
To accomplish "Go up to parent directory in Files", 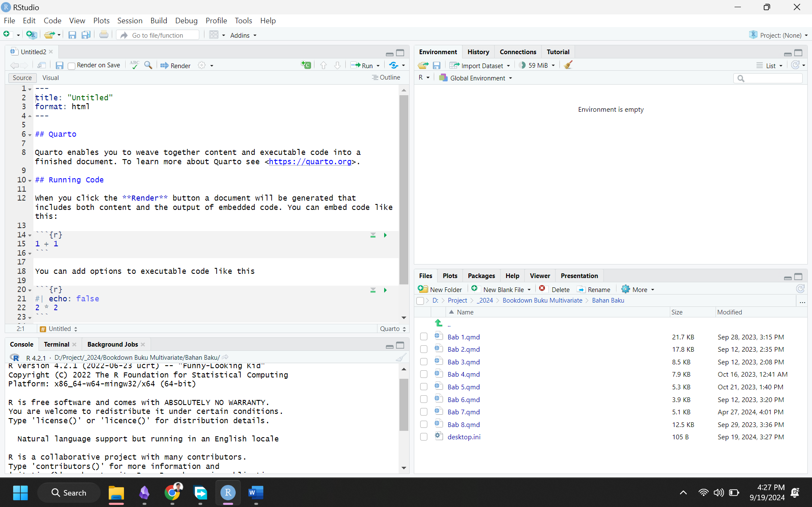I will (x=438, y=323).
